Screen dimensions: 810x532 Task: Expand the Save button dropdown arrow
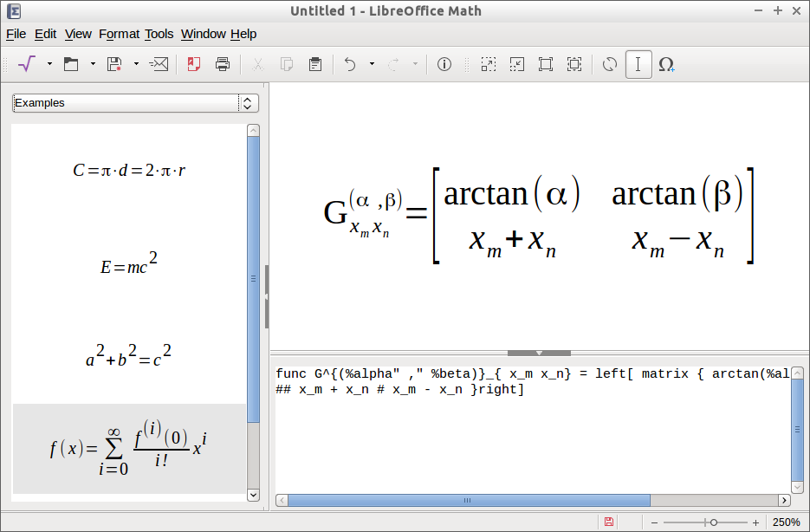pyautogui.click(x=136, y=64)
